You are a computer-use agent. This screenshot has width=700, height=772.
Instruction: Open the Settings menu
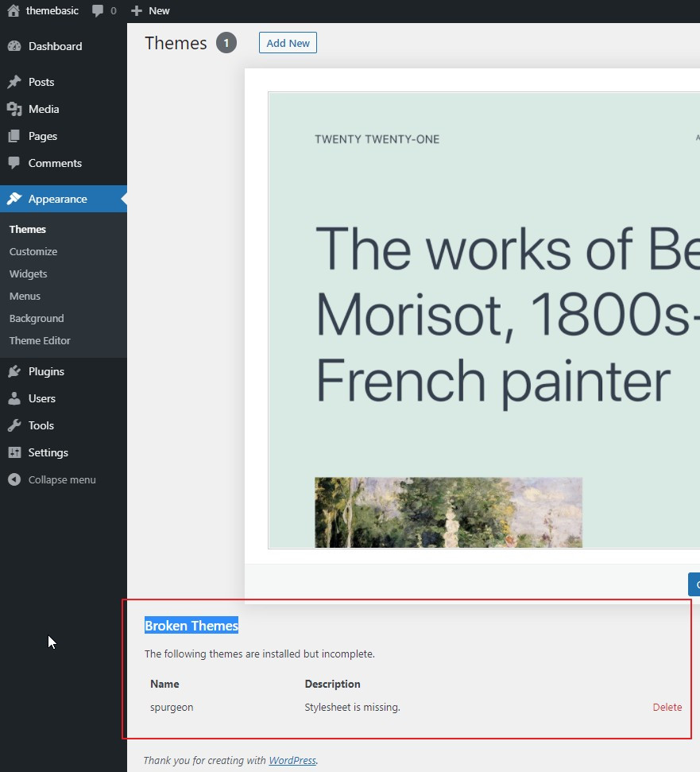pyautogui.click(x=64, y=452)
